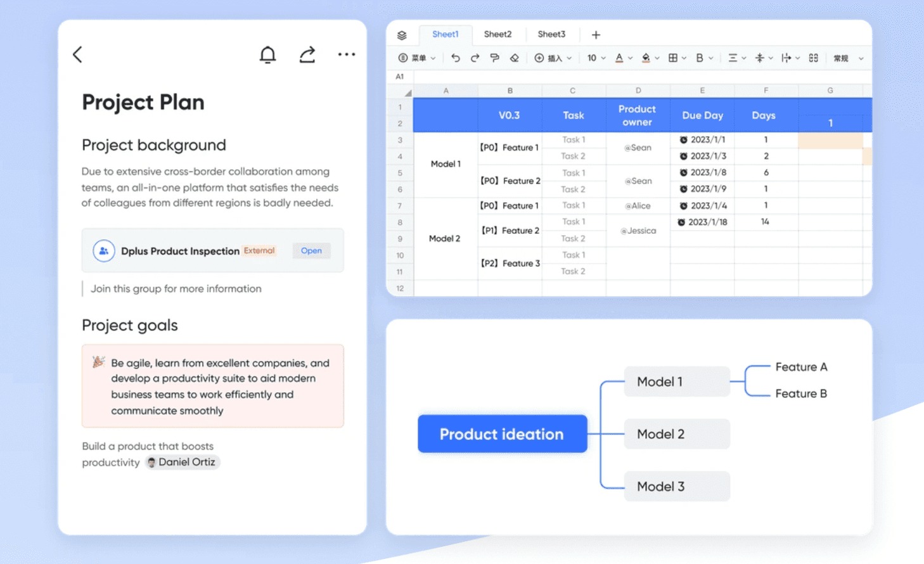Click the notification bell icon
Viewport: 924px width, 564px height.
pos(268,55)
